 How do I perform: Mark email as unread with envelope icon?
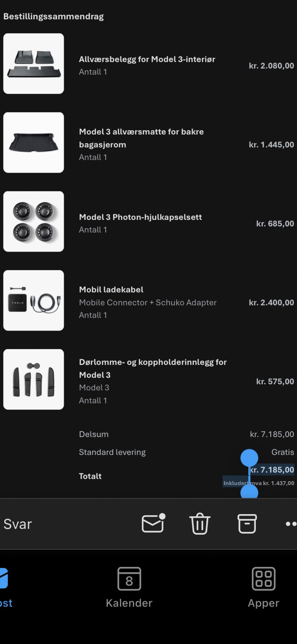(x=153, y=524)
